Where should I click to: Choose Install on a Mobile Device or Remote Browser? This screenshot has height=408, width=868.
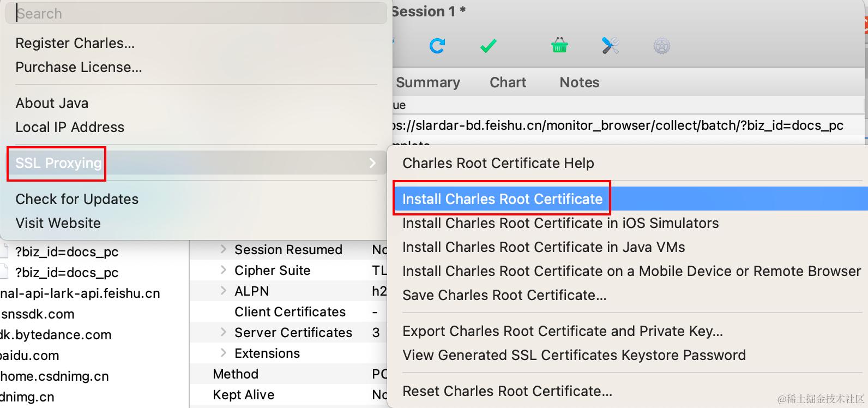(x=631, y=271)
